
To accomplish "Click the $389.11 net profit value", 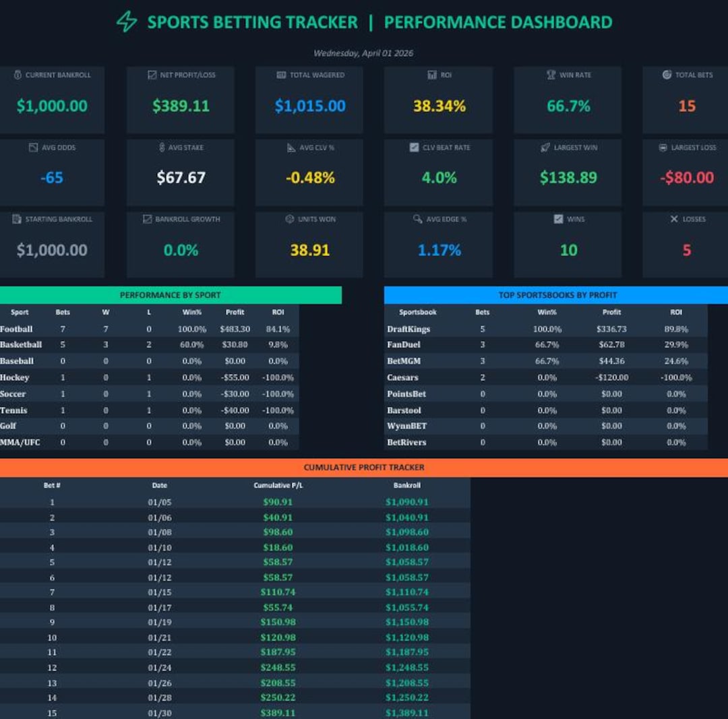I will point(181,106).
